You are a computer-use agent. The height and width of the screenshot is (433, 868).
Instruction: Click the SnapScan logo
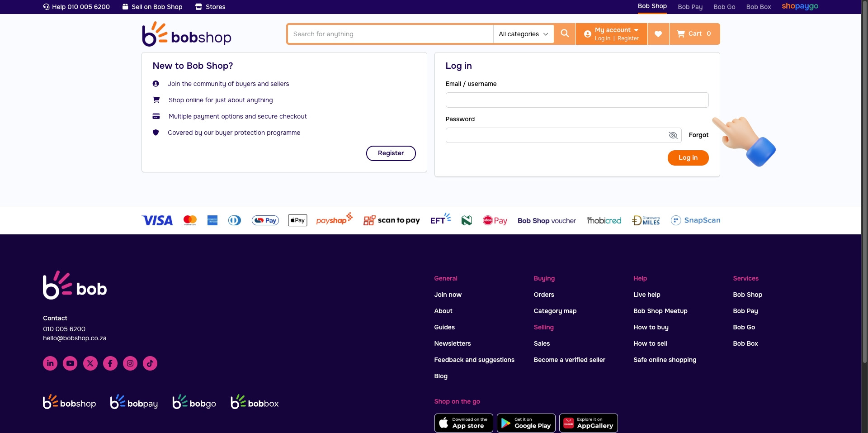click(696, 220)
